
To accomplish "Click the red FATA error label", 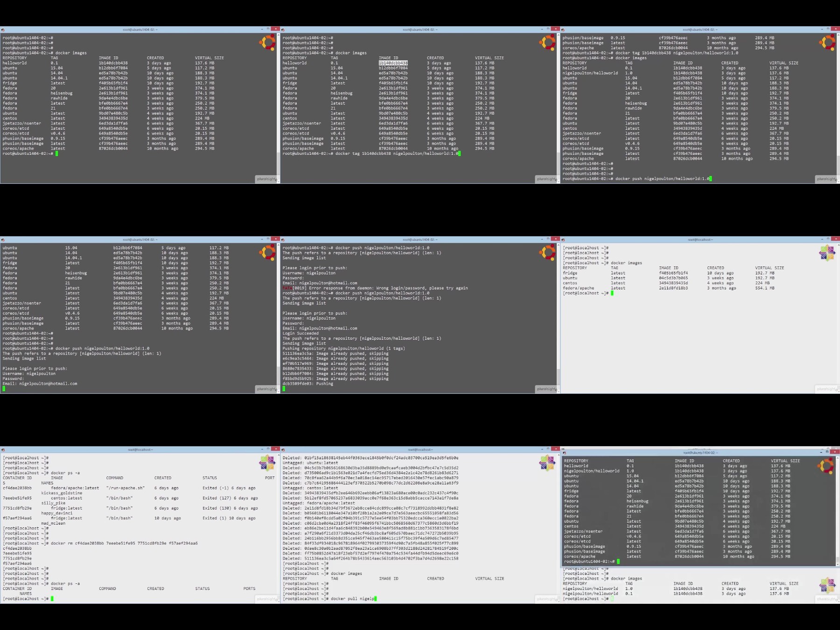I will (287, 288).
